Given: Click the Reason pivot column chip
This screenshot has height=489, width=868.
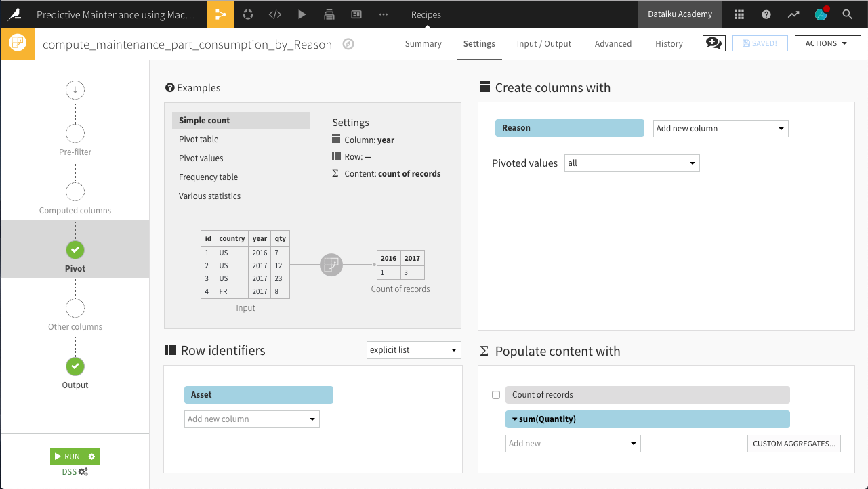Looking at the screenshot, I should pos(570,128).
